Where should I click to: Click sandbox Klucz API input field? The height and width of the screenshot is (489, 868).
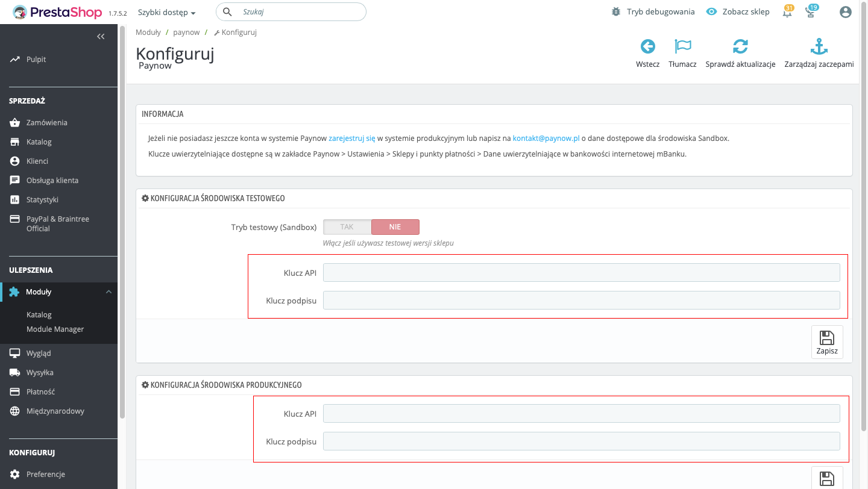tap(582, 273)
